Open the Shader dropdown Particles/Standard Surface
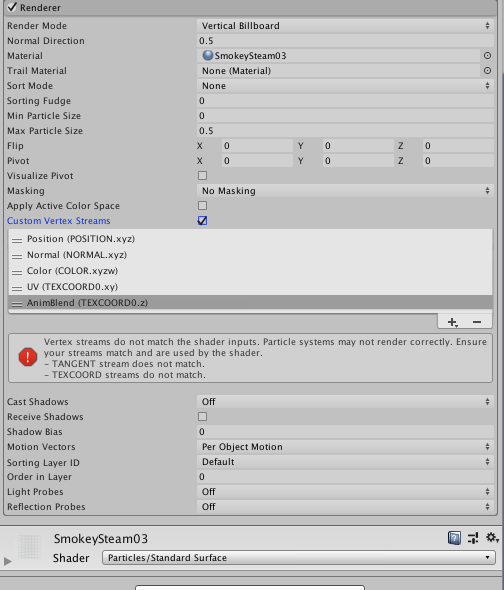This screenshot has width=504, height=590. pyautogui.click(x=298, y=558)
